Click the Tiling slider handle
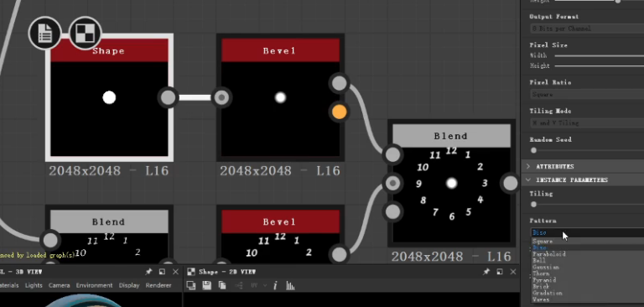 point(533,205)
